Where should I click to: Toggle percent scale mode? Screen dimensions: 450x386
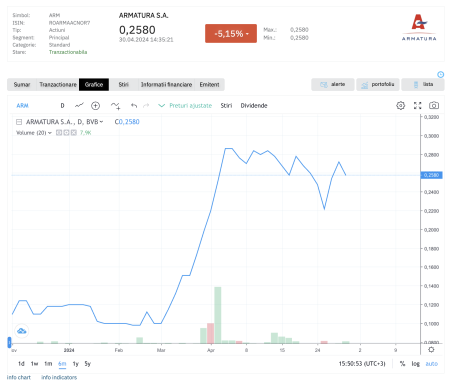[x=402, y=364]
